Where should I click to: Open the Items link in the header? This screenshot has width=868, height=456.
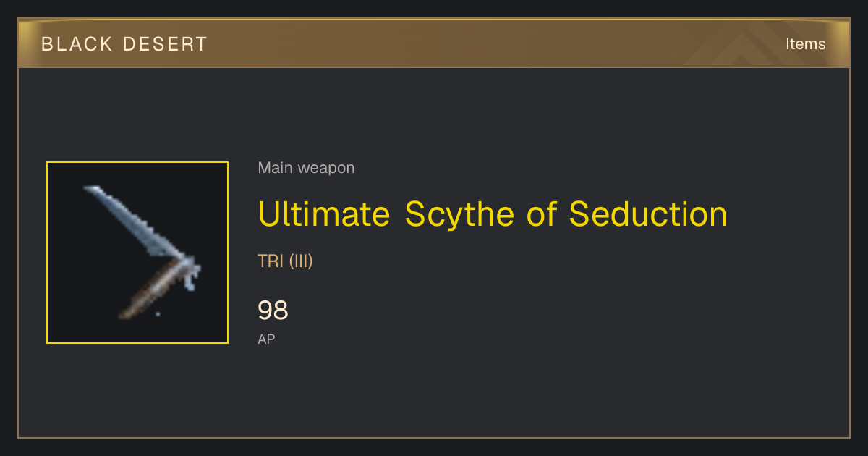(x=805, y=44)
